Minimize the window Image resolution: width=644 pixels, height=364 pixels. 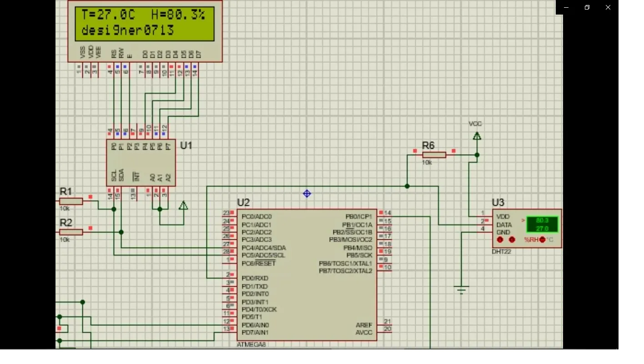coord(566,7)
